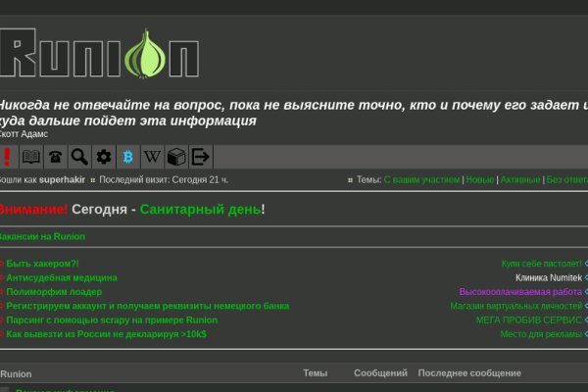Open 'Парсинг с помощью scrapy' topic
The height and width of the screenshot is (392, 588).
coord(112,319)
